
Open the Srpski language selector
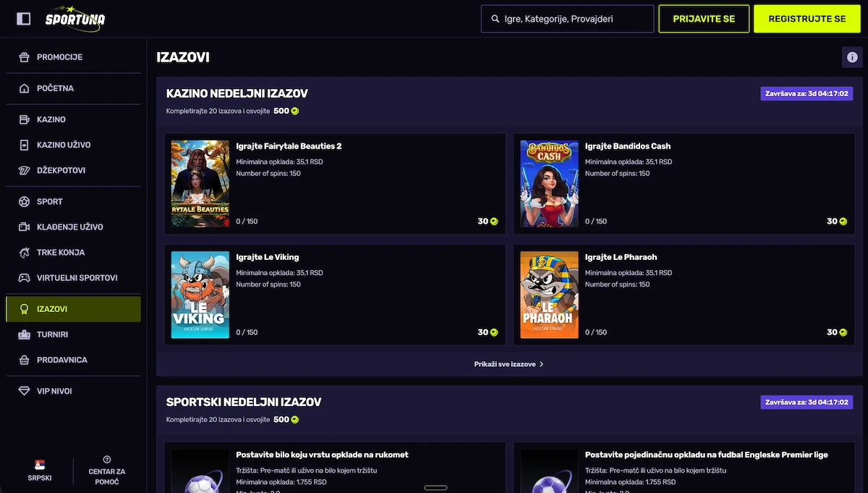pos(40,470)
